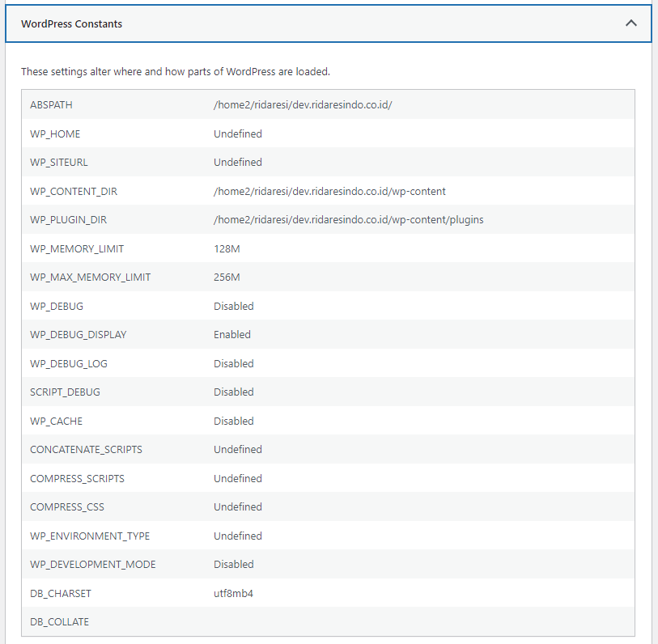658x644 pixels.
Task: Select the WP_CONTENT_DIR path value
Action: pos(329,191)
